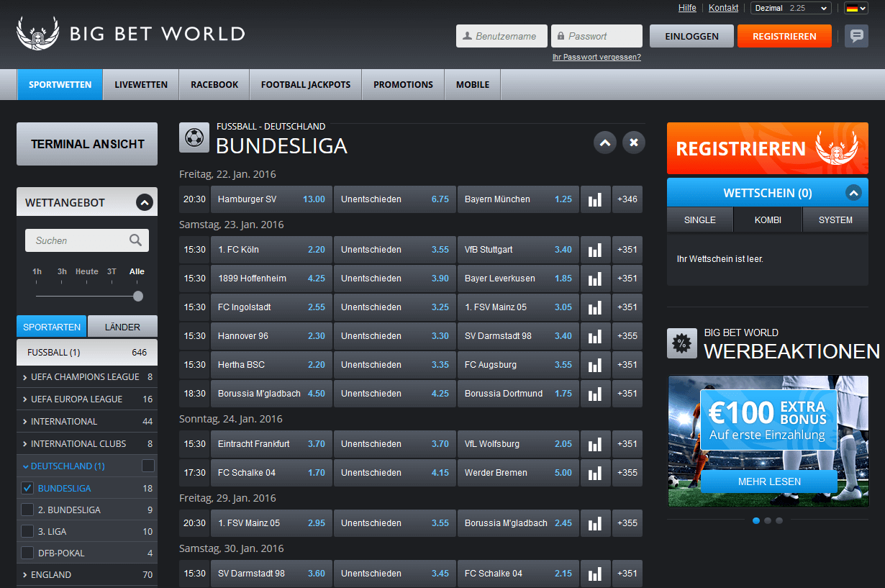Click the Ihr Passwort vergessen link

tap(596, 57)
